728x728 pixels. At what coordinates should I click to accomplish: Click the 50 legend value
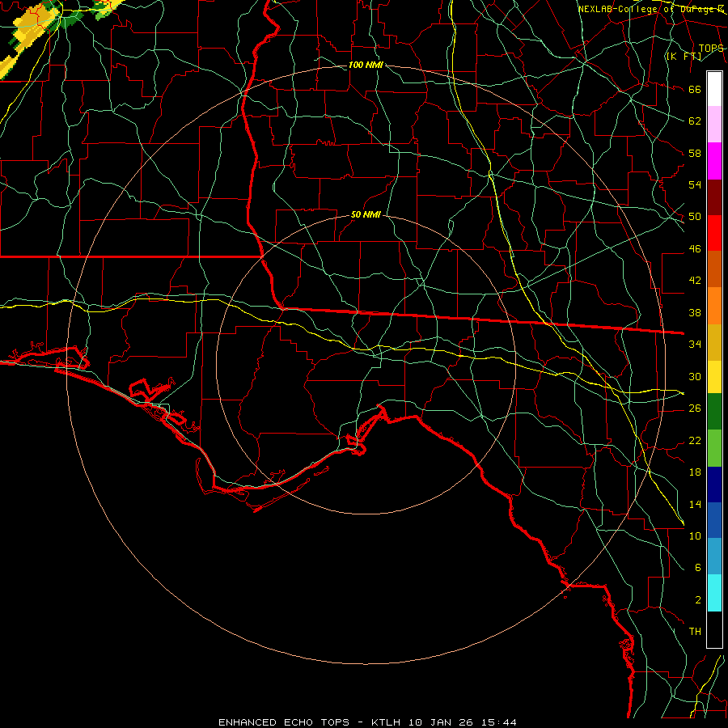point(695,217)
